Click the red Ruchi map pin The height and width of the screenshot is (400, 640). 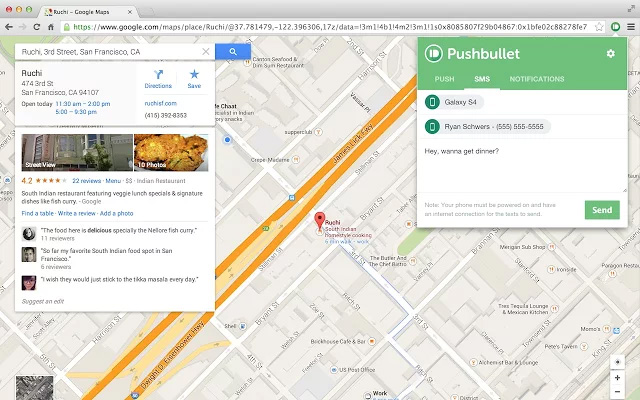tap(319, 221)
